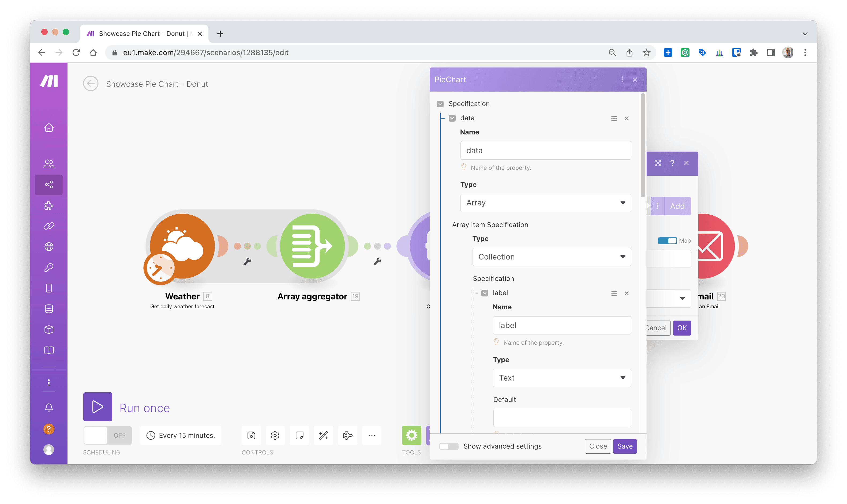Toggle the scheduling OFF switch

click(x=107, y=435)
